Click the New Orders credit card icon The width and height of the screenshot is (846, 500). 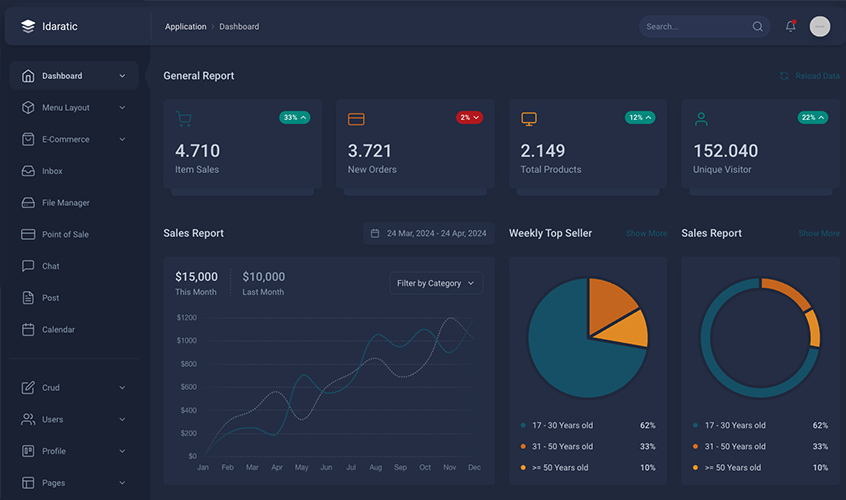356,119
